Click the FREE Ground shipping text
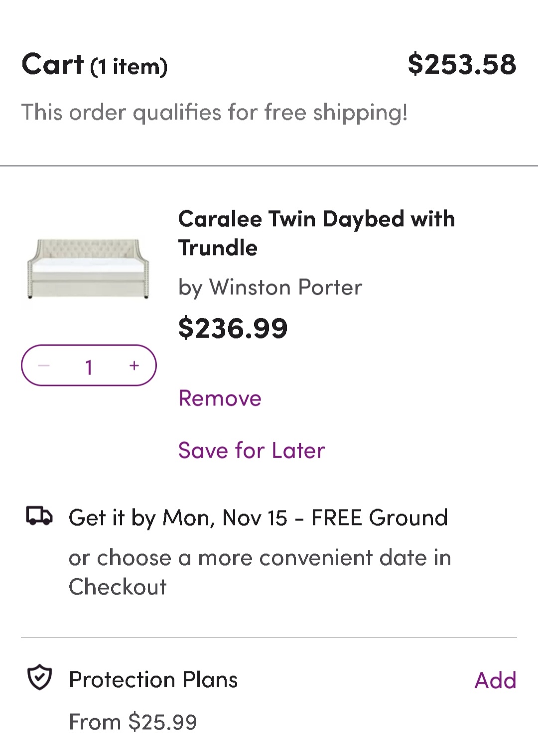 click(x=380, y=518)
